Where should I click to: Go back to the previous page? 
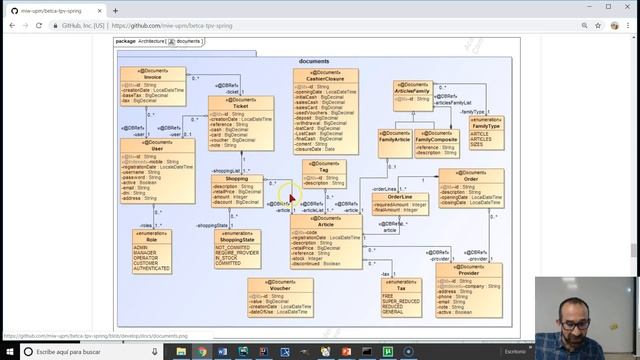(12, 25)
